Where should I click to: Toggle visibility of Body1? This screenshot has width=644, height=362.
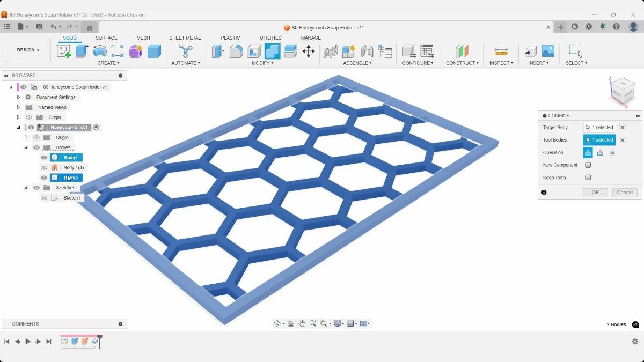(44, 158)
